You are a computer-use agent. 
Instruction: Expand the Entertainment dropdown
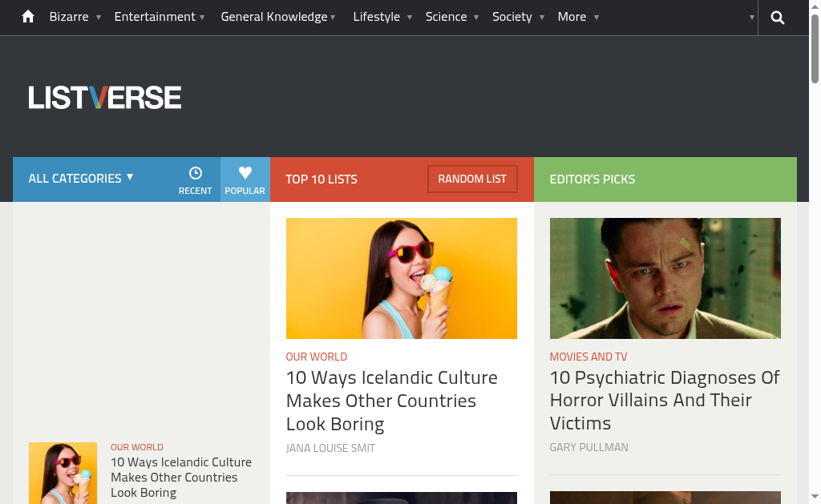[159, 17]
